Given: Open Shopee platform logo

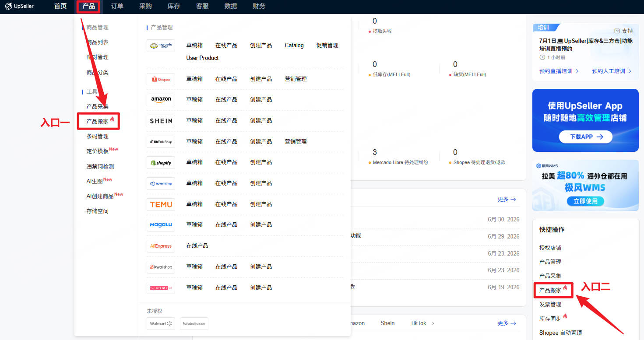Looking at the screenshot, I should [161, 79].
